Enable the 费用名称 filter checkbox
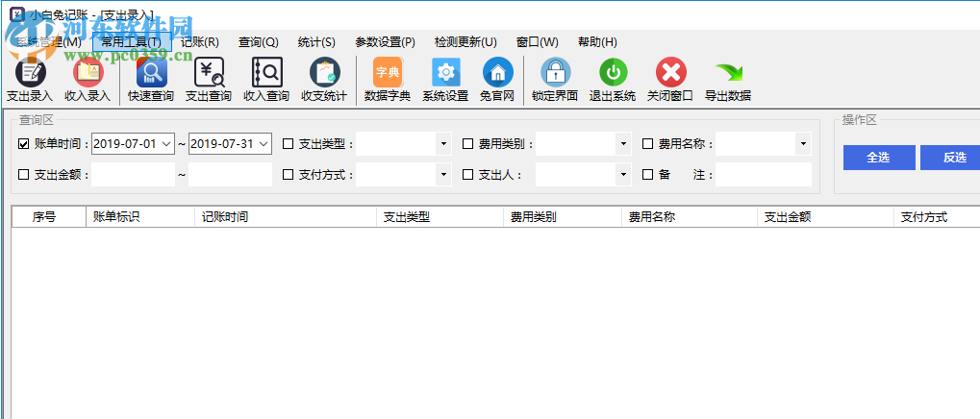Viewport: 980px width, 419px height. 647,144
